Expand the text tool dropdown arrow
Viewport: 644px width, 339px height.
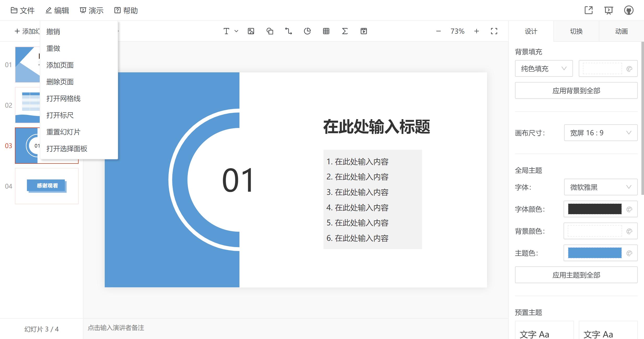(236, 31)
